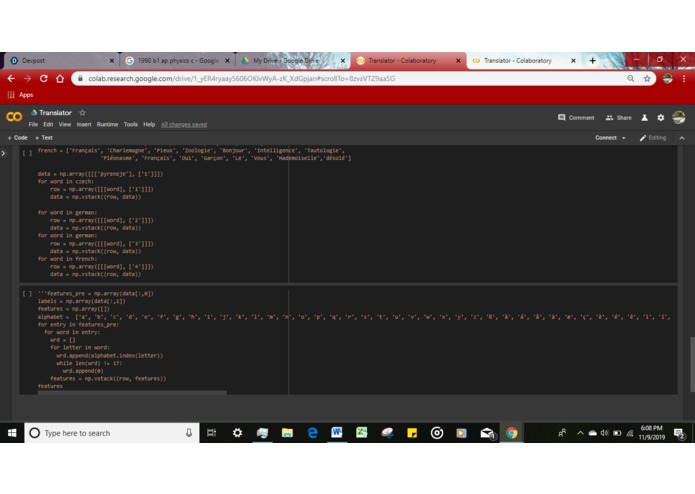Screen dimensions: 695x494
Task: Open the Chrome three-dot menu
Action: [x=684, y=78]
